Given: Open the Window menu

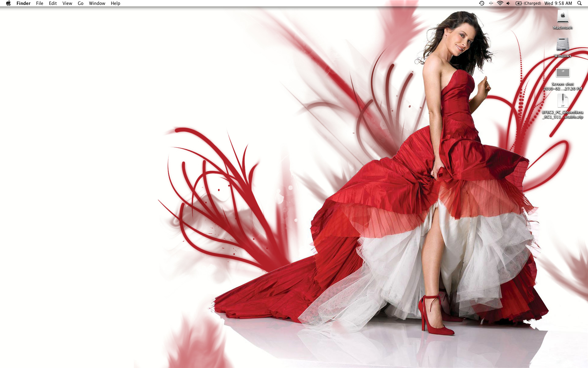Looking at the screenshot, I should [97, 3].
